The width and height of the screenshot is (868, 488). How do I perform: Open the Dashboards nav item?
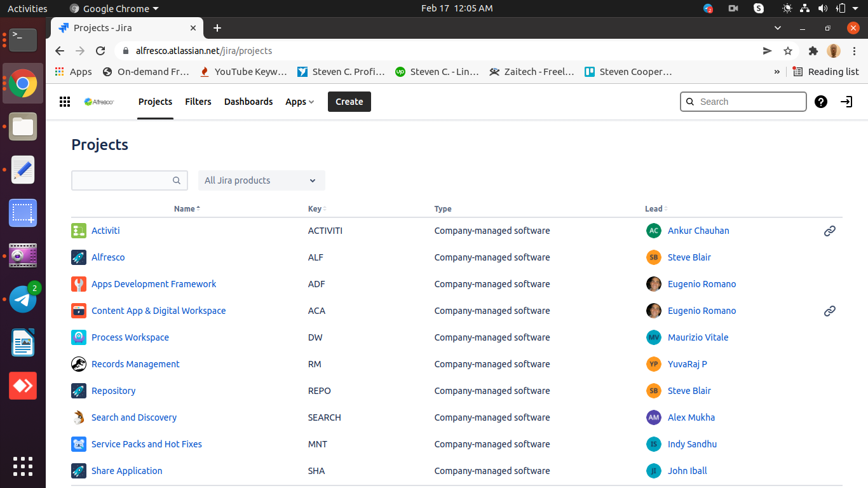click(x=248, y=102)
